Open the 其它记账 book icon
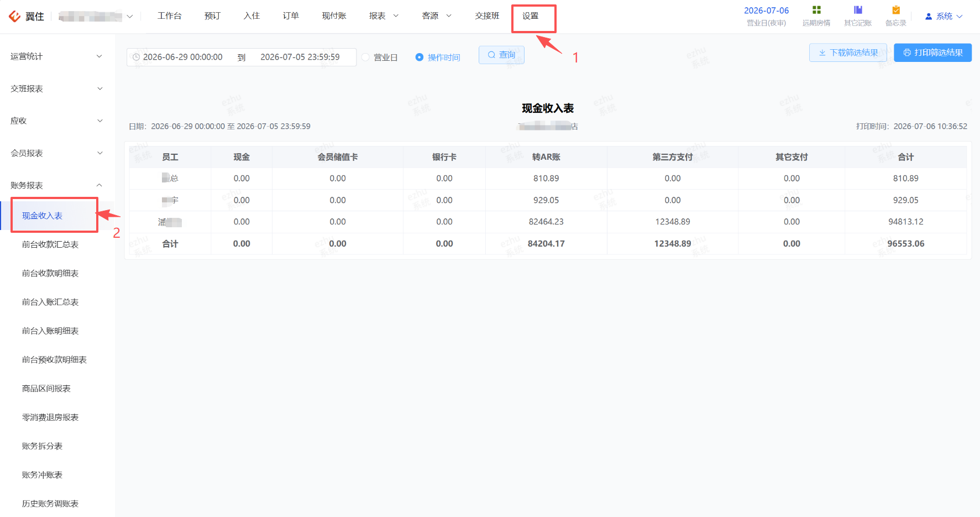Image resolution: width=980 pixels, height=517 pixels. tap(858, 10)
